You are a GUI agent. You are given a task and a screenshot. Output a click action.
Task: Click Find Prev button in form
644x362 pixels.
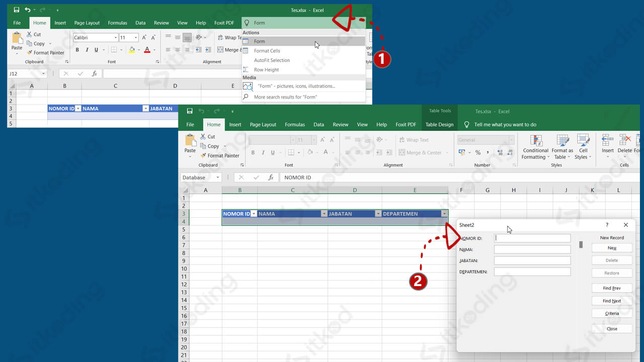click(612, 288)
